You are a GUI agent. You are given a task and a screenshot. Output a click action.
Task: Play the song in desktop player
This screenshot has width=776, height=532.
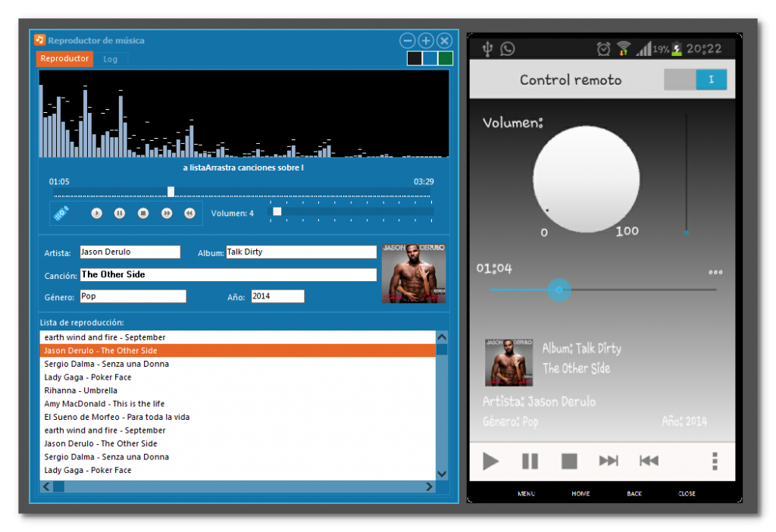(x=96, y=213)
